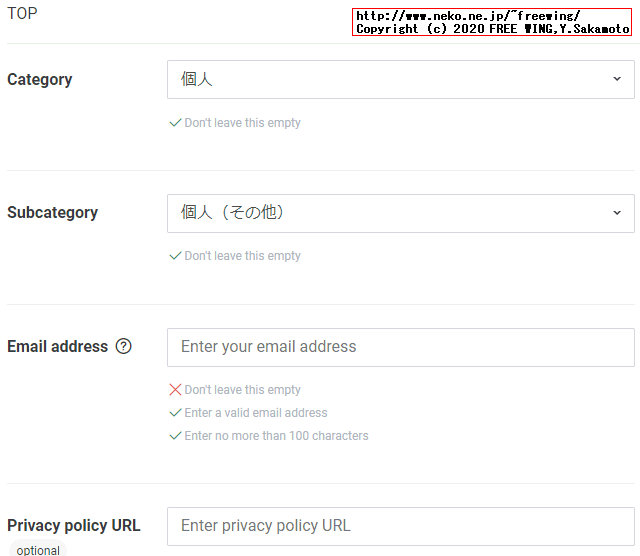Click the Privacy policy URL label

74,526
